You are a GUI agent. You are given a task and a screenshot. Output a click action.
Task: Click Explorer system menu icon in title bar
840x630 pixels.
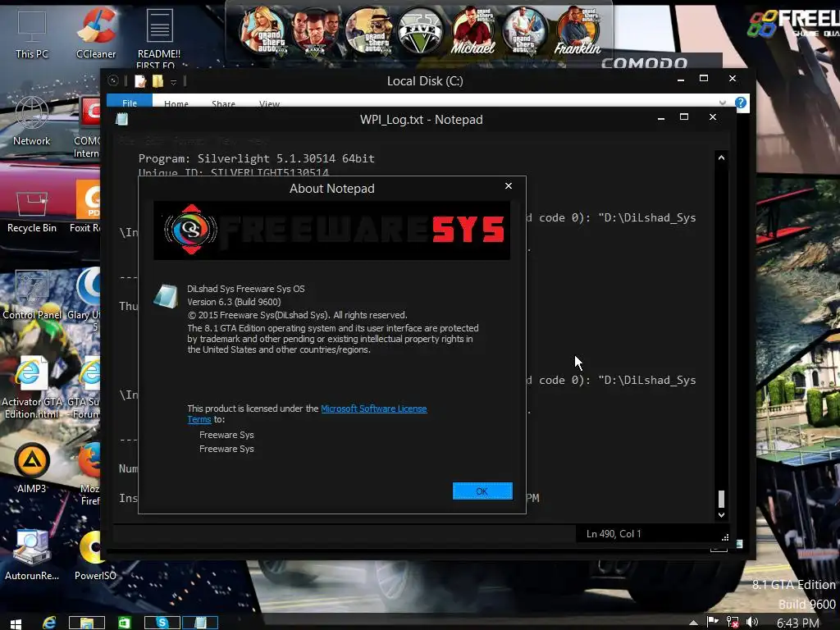click(113, 81)
